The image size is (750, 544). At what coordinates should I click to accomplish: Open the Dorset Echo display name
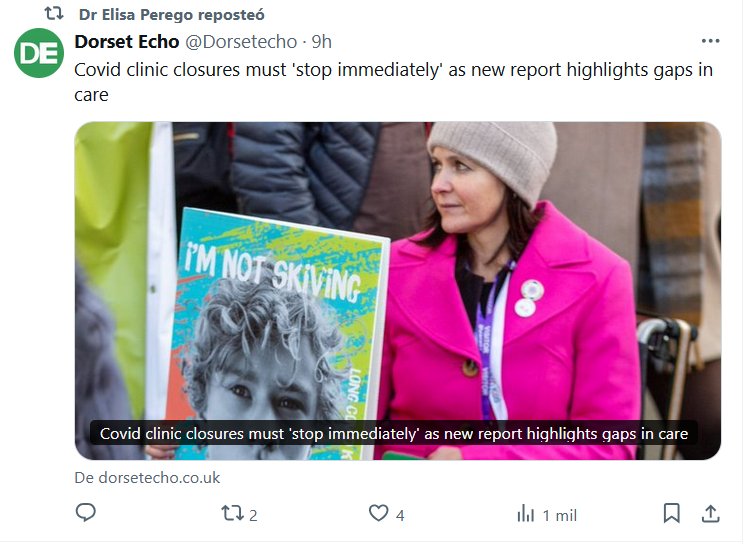[127, 42]
